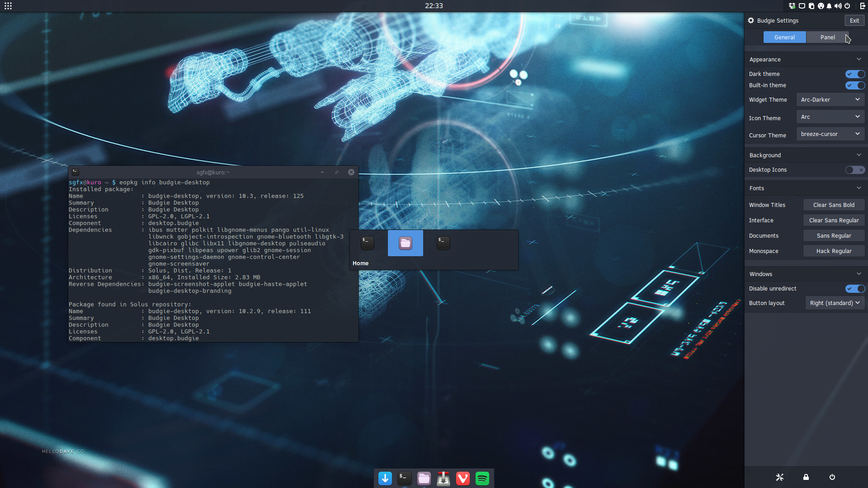Open the software installer icon in dock
The image size is (868, 488).
(x=443, y=478)
